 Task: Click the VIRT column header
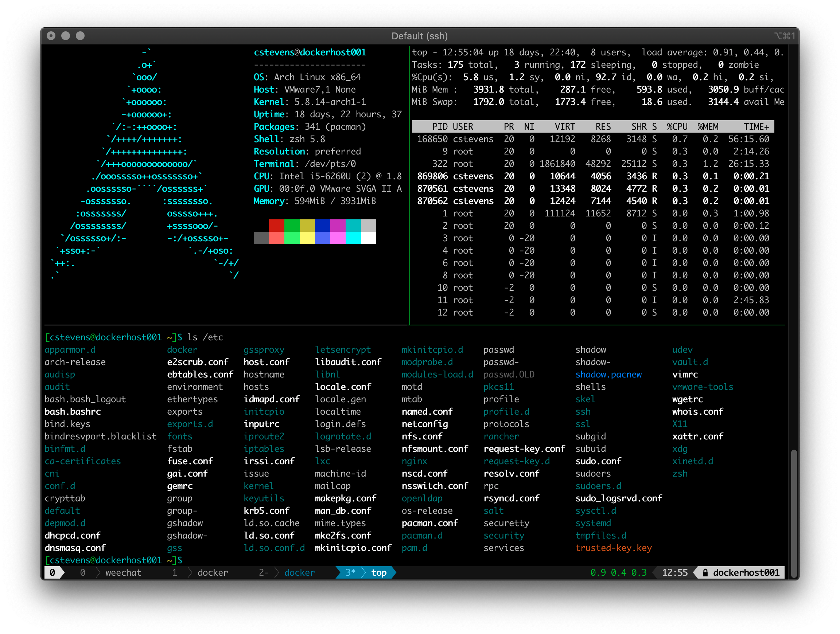tap(565, 126)
